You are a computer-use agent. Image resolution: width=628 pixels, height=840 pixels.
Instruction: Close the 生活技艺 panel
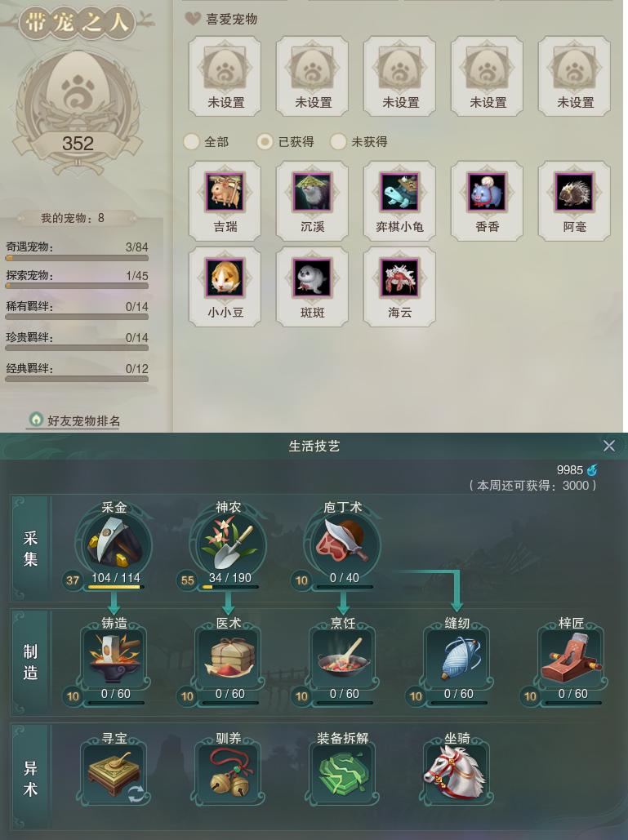point(608,446)
